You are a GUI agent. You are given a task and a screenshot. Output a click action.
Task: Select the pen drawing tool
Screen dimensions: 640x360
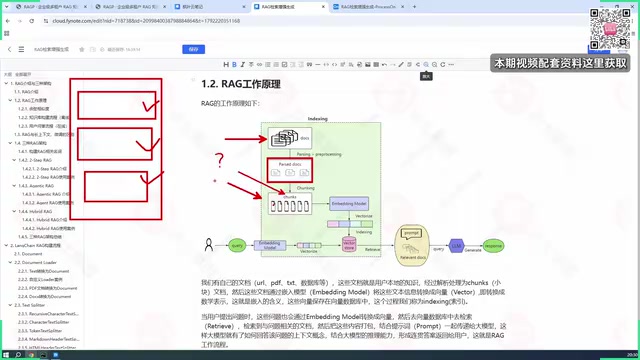tap(401, 64)
